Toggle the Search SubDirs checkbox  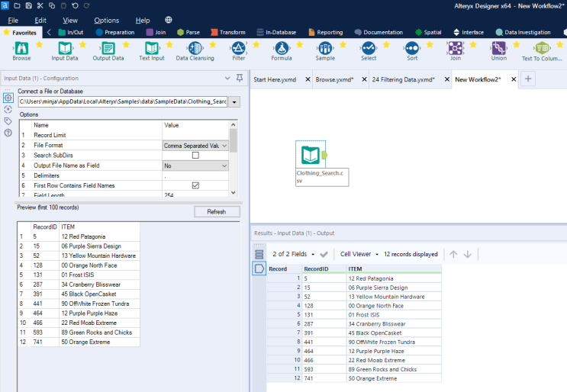click(195, 156)
